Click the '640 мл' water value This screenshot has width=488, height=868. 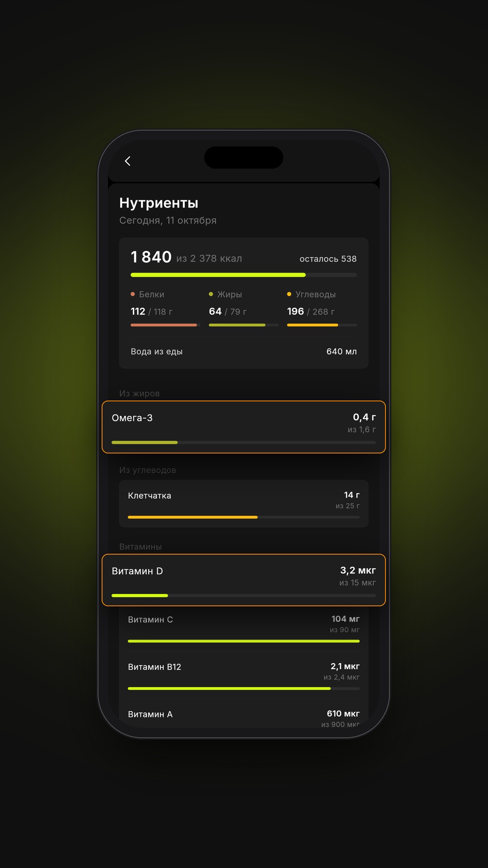pyautogui.click(x=342, y=352)
